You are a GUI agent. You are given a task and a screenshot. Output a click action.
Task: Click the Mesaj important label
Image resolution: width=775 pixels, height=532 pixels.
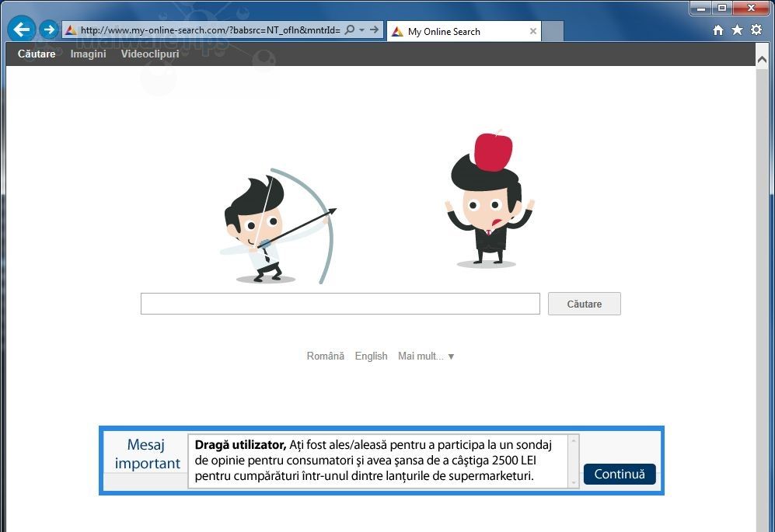[147, 454]
